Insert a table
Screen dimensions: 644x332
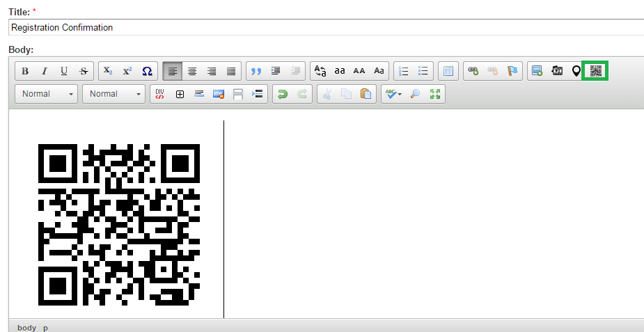pos(448,71)
